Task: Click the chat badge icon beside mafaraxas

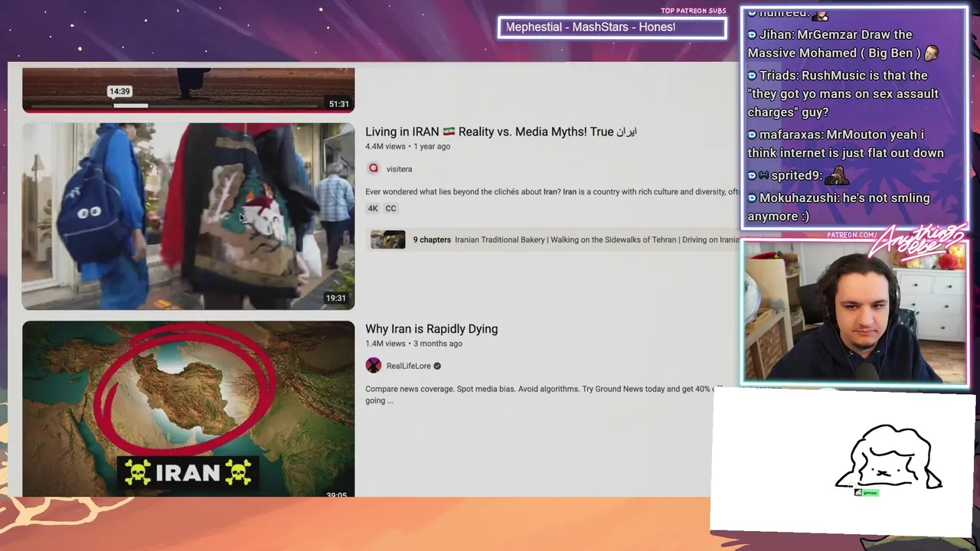Action: [752, 135]
